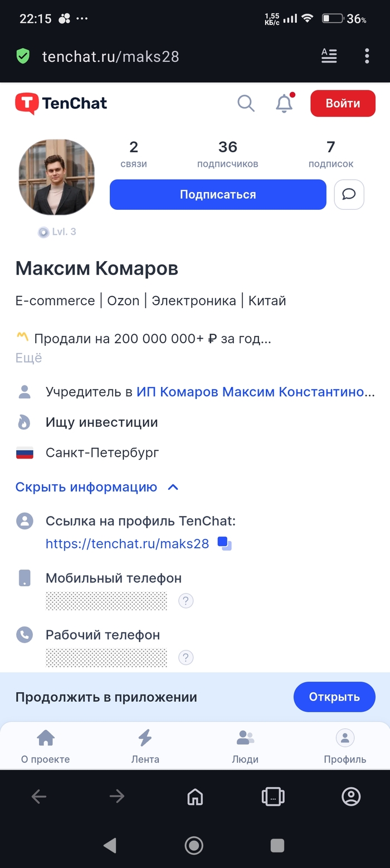The image size is (390, 868).
Task: Click "Подписаться" button
Action: coord(218,195)
